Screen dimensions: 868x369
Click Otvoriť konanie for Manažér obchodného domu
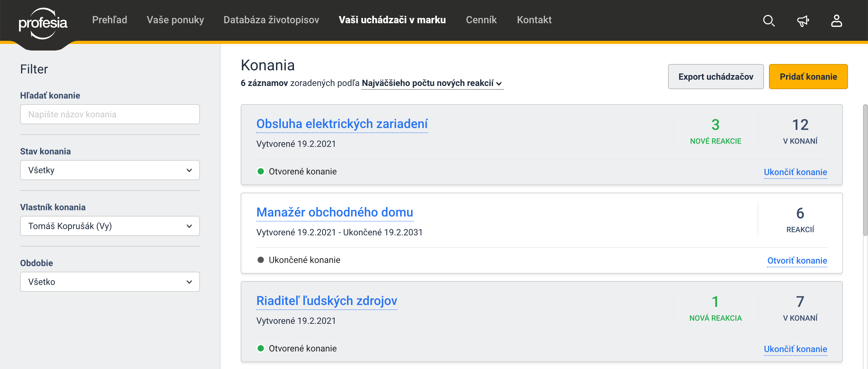[x=797, y=260]
